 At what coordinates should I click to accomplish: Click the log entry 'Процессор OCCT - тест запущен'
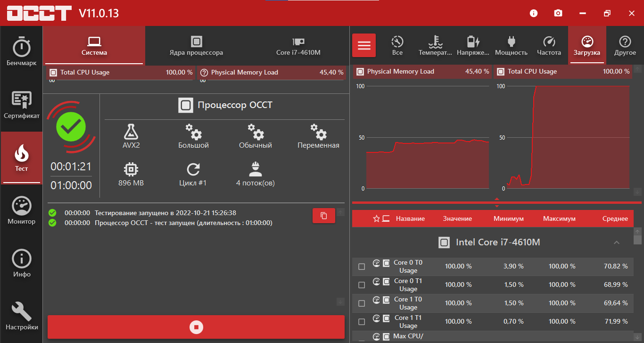pos(183,223)
